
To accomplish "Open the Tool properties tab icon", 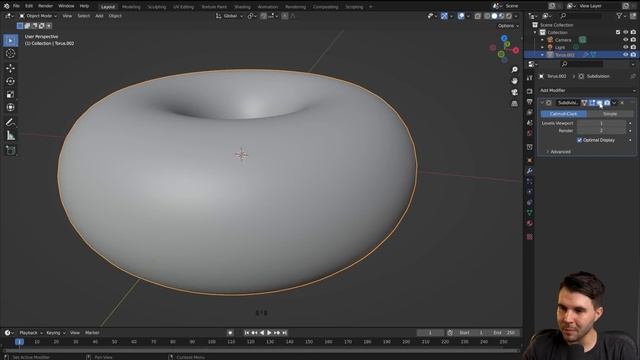I will tap(529, 78).
